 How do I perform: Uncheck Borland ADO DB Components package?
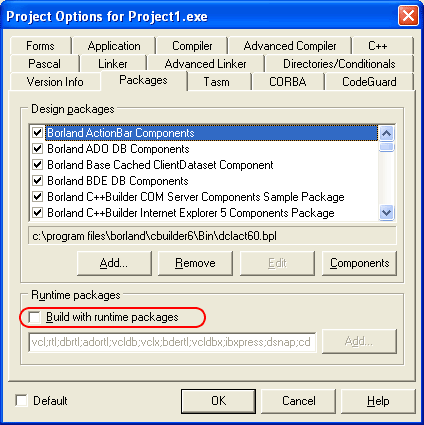[x=37, y=149]
